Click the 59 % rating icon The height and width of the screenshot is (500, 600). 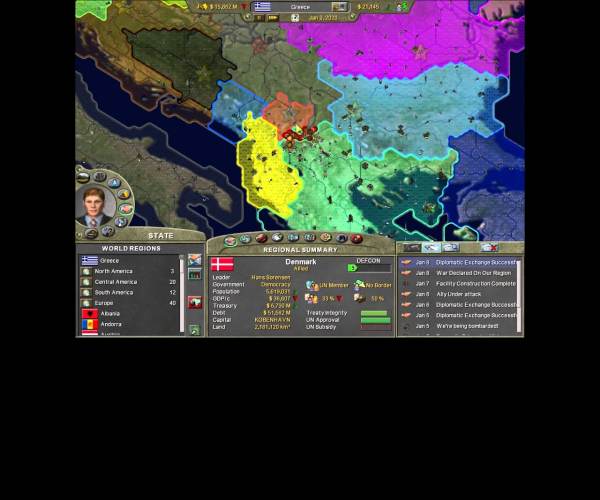[x=359, y=298]
